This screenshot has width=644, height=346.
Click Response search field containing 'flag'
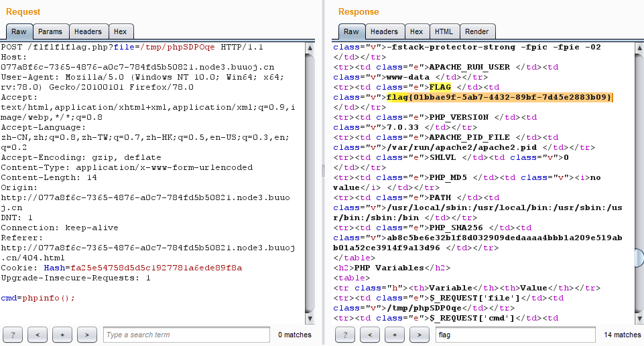point(515,335)
